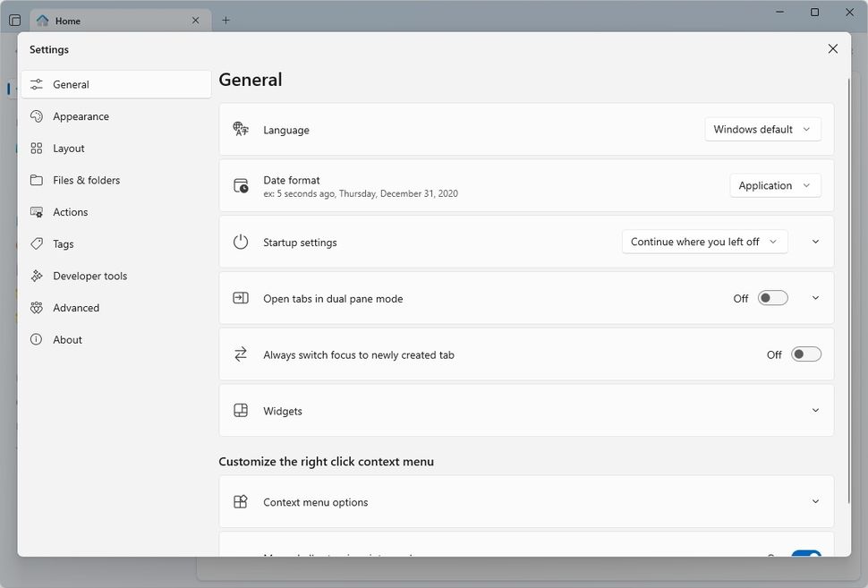Add a new tab with the plus button
The image size is (868, 588).
coord(226,21)
